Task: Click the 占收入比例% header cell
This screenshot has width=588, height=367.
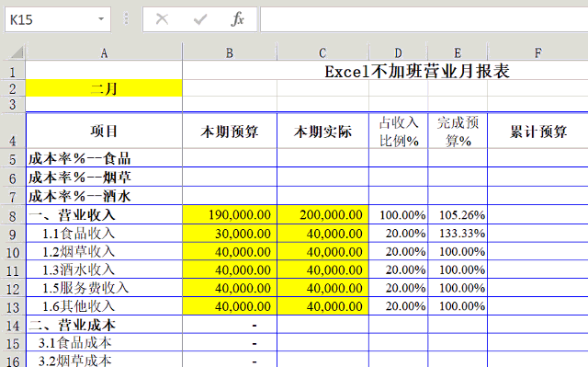Action: coord(398,131)
